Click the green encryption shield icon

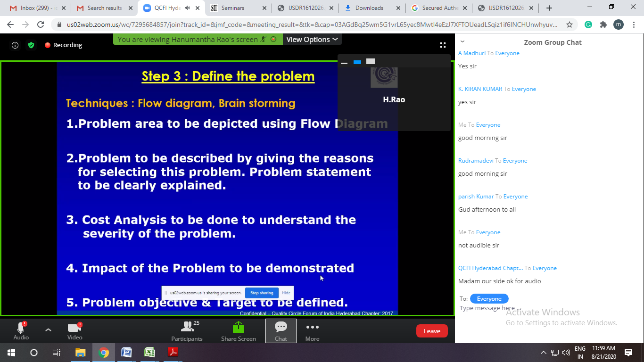[31, 45]
